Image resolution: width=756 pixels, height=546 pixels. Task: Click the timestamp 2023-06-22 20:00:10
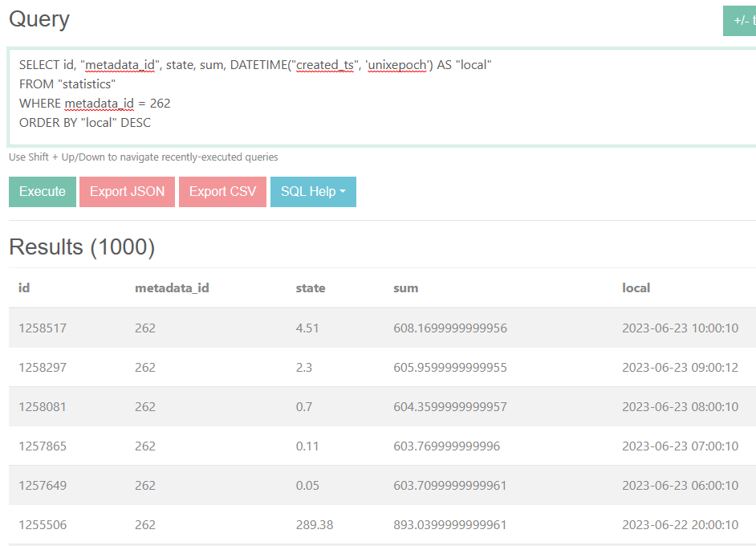tap(681, 525)
